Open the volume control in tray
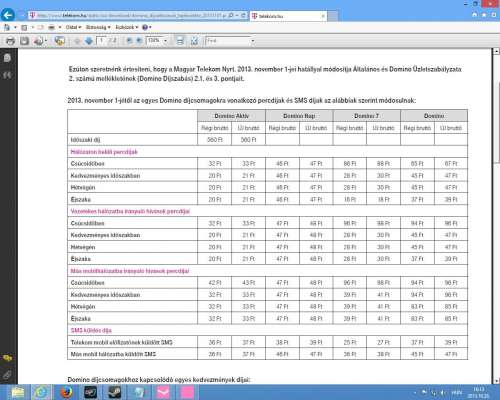Image resolution: width=500 pixels, height=400 pixels. (443, 392)
